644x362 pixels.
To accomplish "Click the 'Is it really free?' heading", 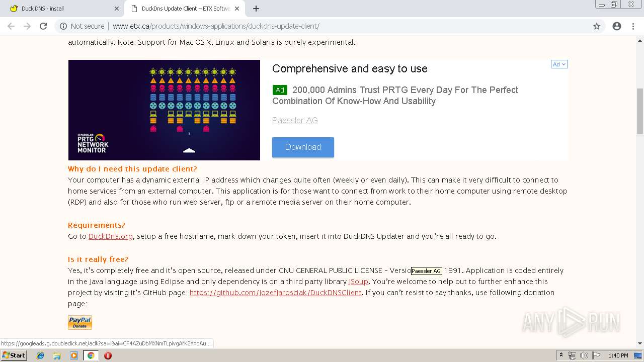I will tap(98, 259).
